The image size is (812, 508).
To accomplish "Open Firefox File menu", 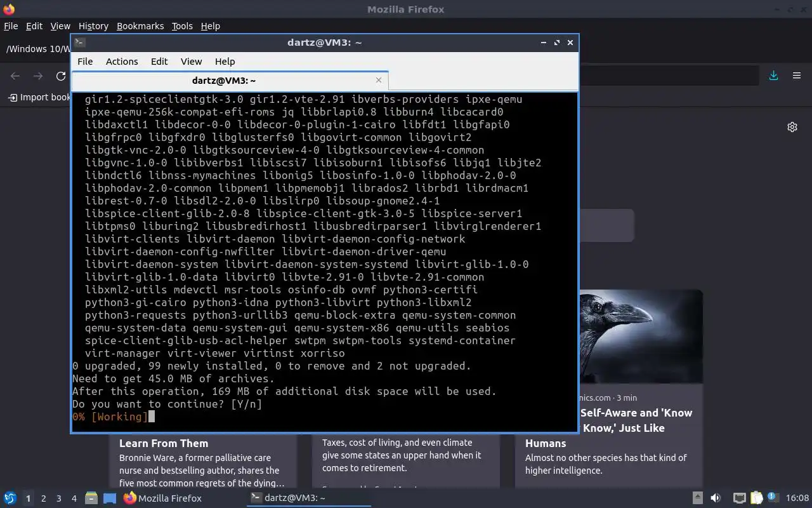I will [x=11, y=26].
